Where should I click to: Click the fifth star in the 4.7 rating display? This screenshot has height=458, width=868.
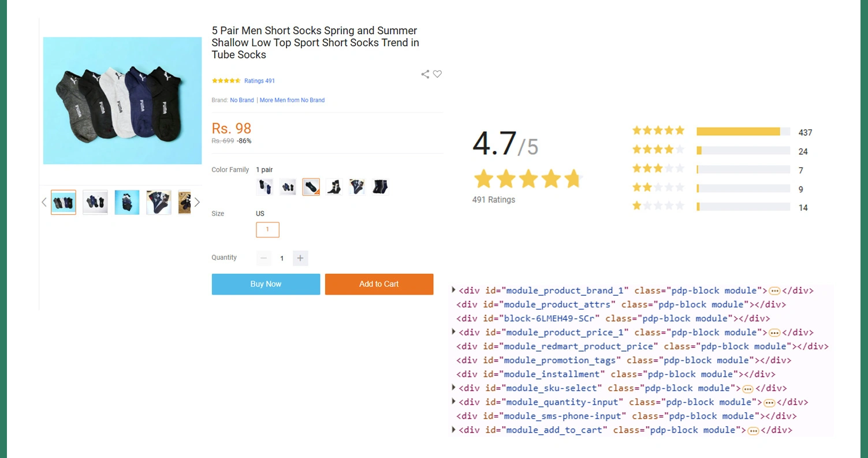(x=572, y=178)
